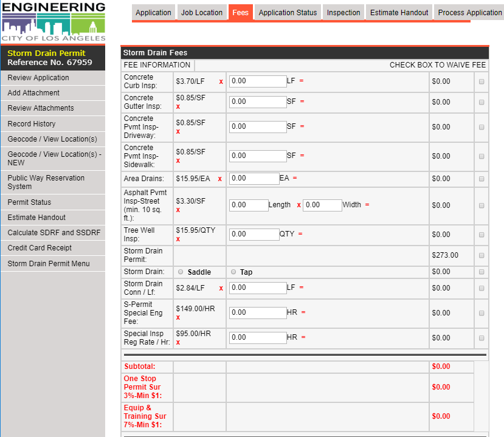Open the Application Status tab

click(x=288, y=13)
